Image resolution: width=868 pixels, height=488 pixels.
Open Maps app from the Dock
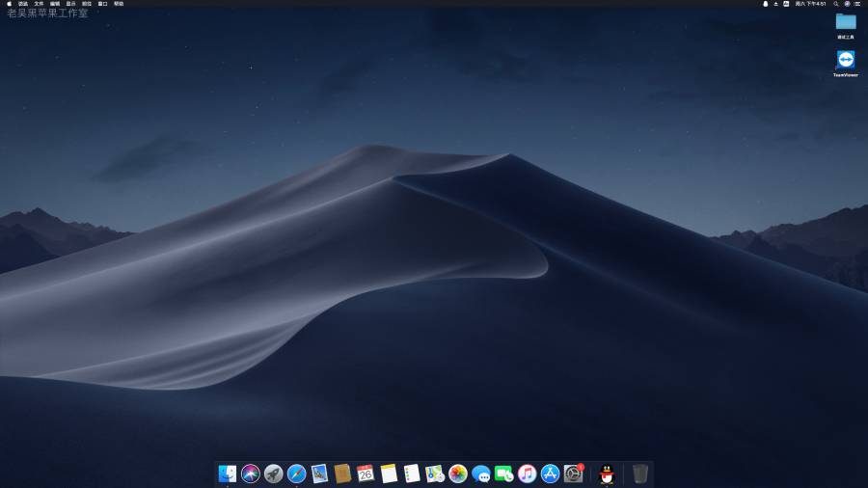[435, 474]
